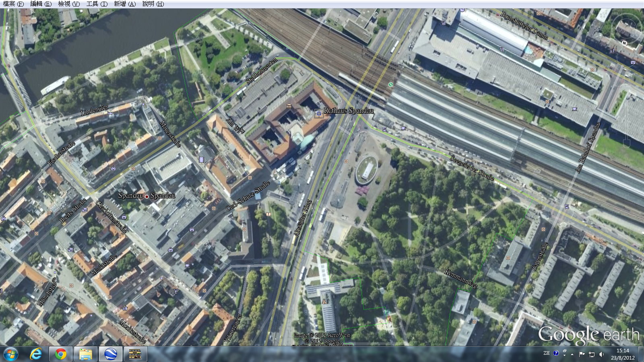Click the zoom slider handle at right edge
The height and width of the screenshot is (362, 644).
click(x=627, y=143)
